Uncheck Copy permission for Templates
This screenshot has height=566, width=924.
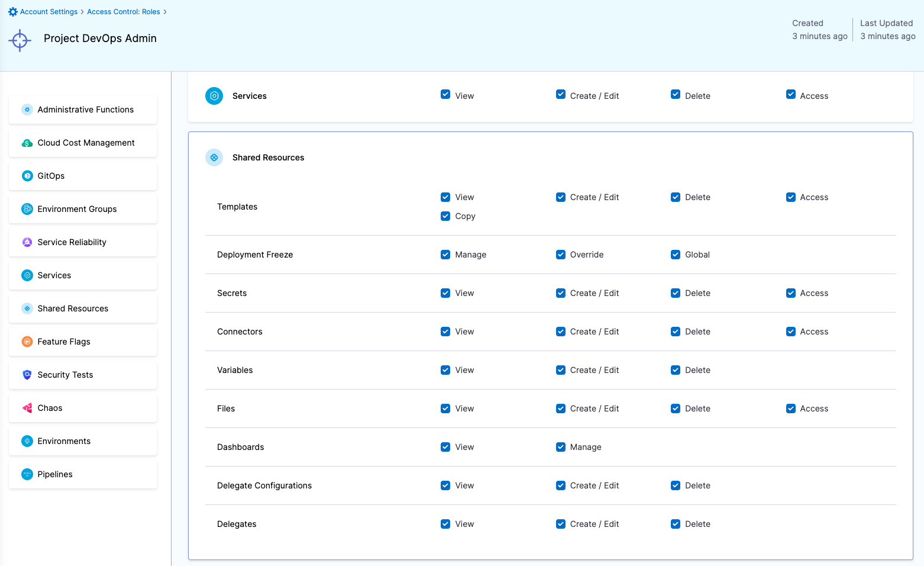pos(445,216)
